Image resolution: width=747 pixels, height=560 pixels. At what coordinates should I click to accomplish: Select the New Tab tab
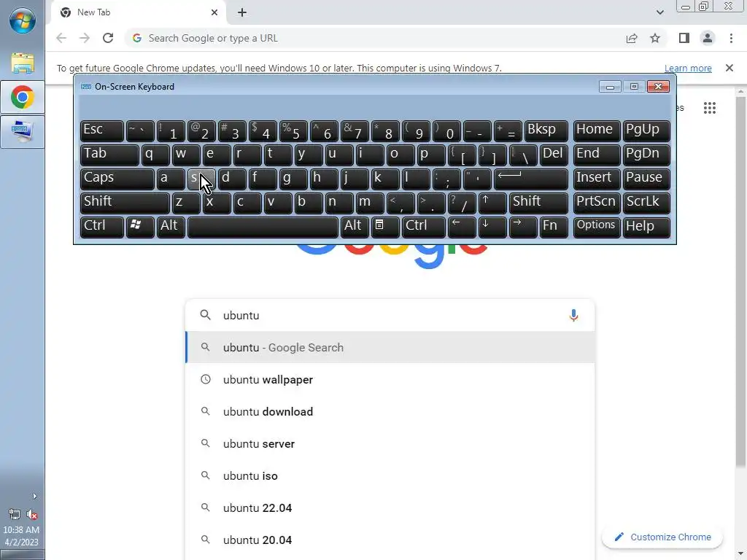pos(138,12)
